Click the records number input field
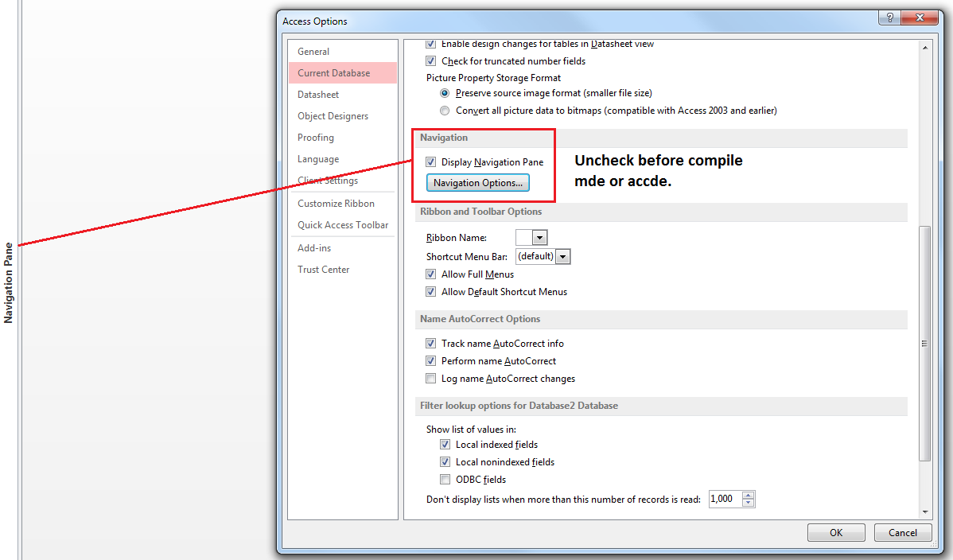Viewport: 953px width, 560px height. (725, 500)
